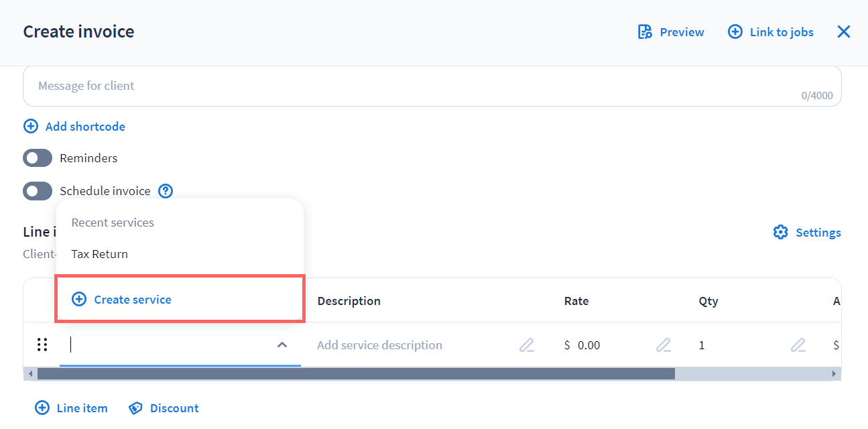The height and width of the screenshot is (429, 868).
Task: Close the Create invoice dialog
Action: point(844,32)
